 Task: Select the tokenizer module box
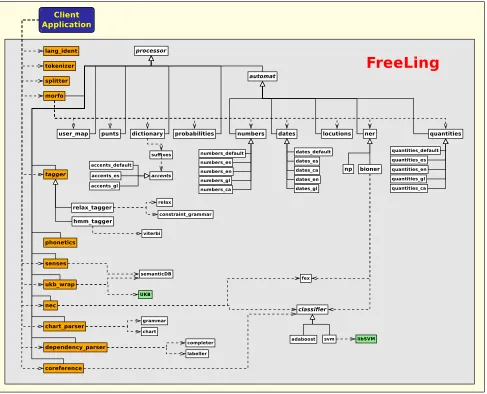[x=60, y=66]
